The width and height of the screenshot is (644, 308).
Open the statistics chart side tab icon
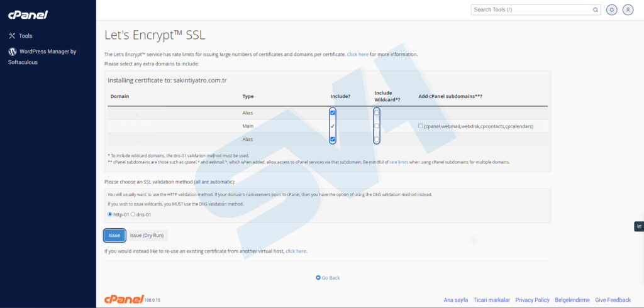point(639,226)
